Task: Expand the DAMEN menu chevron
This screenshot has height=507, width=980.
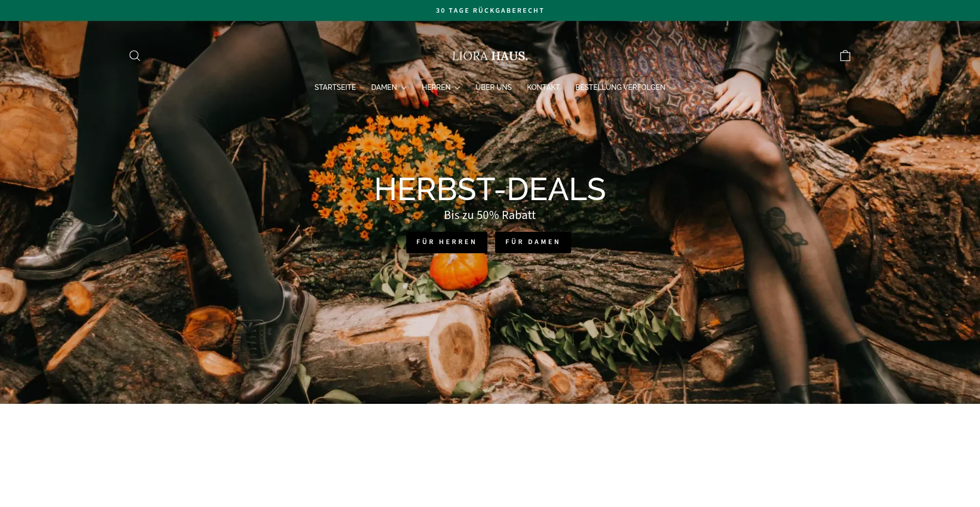Action: coord(404,88)
